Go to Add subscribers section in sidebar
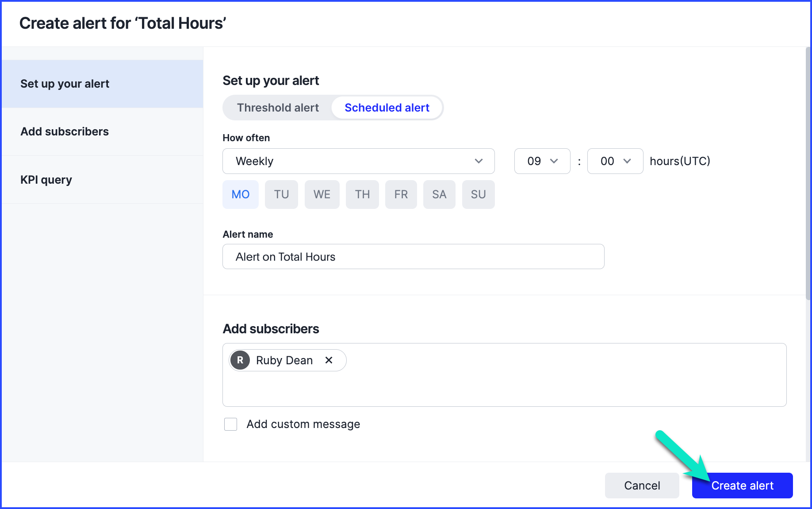Viewport: 812px width, 509px height. point(65,131)
